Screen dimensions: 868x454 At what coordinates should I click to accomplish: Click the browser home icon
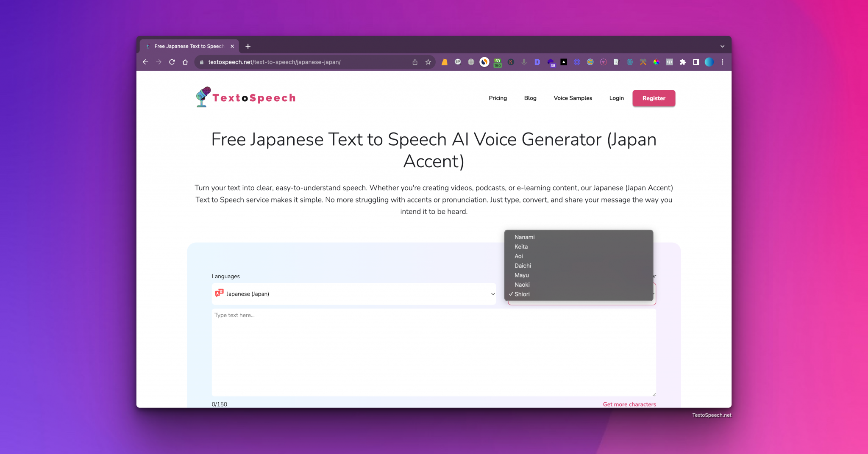pyautogui.click(x=185, y=62)
